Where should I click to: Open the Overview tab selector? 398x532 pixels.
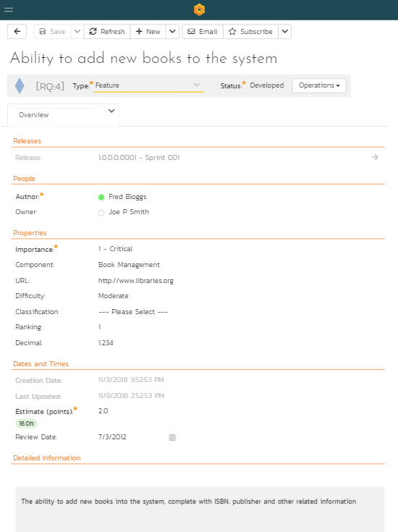(x=64, y=114)
